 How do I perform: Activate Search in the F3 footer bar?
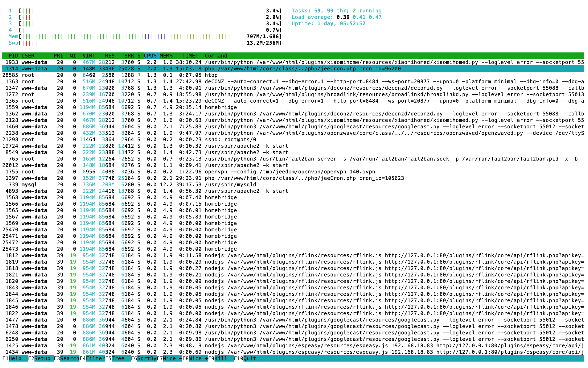67,358
